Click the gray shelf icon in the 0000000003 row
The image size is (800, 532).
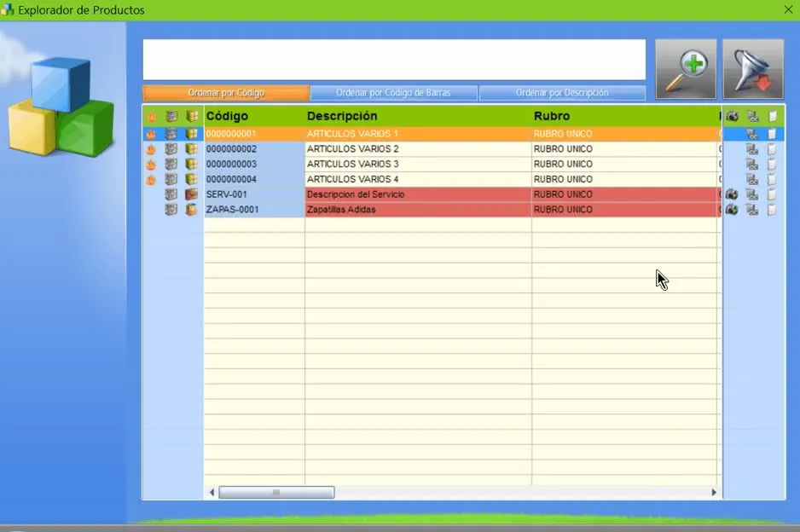[x=171, y=165]
